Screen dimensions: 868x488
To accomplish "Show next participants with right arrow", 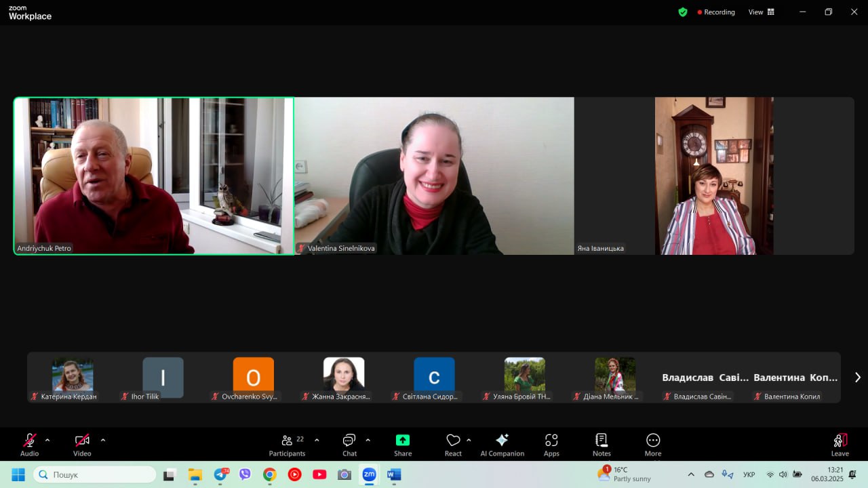I will [x=857, y=378].
